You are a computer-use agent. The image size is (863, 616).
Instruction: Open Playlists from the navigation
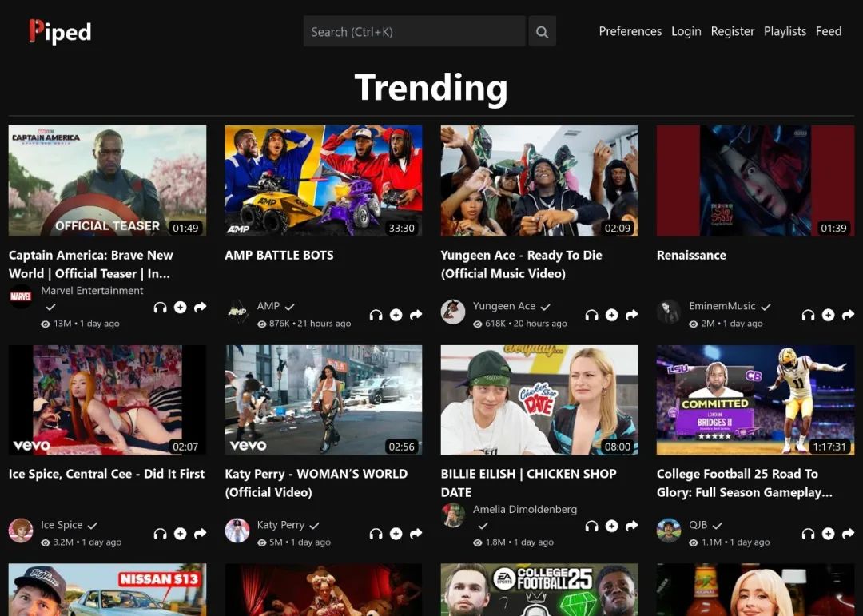click(785, 31)
